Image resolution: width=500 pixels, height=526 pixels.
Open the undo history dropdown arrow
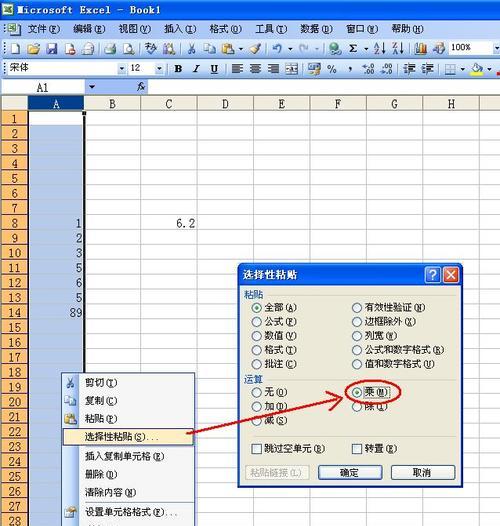tap(290, 49)
